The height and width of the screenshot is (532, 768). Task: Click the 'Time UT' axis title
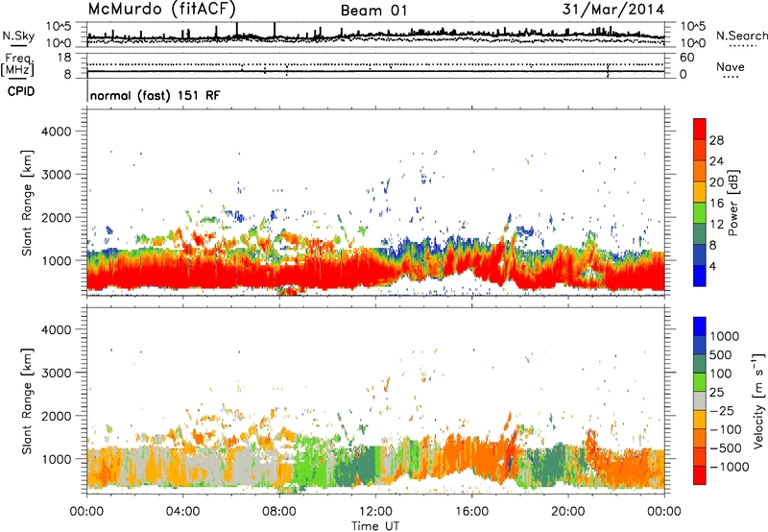click(x=375, y=526)
